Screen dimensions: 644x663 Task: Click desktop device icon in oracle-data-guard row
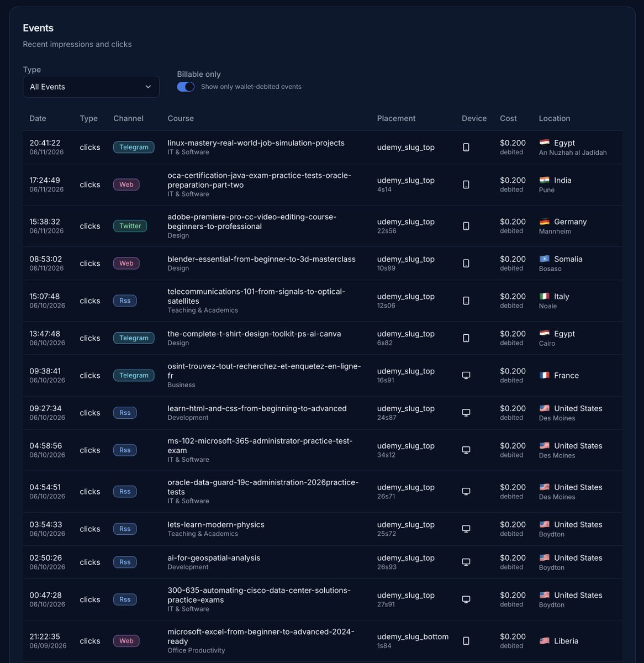[x=466, y=491]
